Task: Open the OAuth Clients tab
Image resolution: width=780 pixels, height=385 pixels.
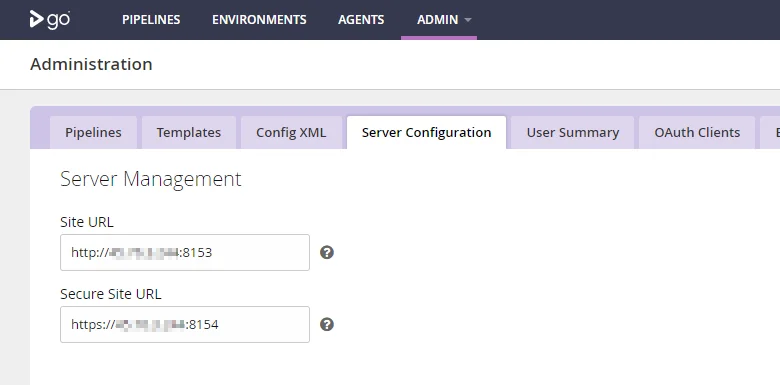Action: (x=697, y=133)
